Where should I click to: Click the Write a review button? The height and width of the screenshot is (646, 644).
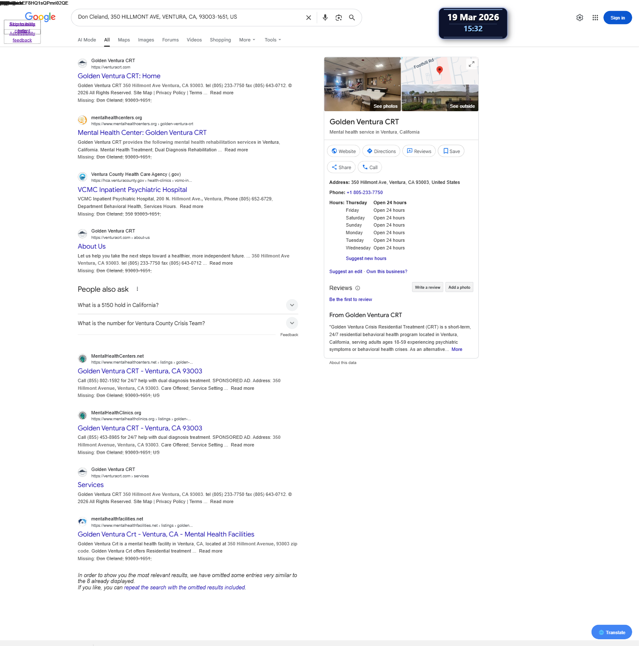coord(428,287)
